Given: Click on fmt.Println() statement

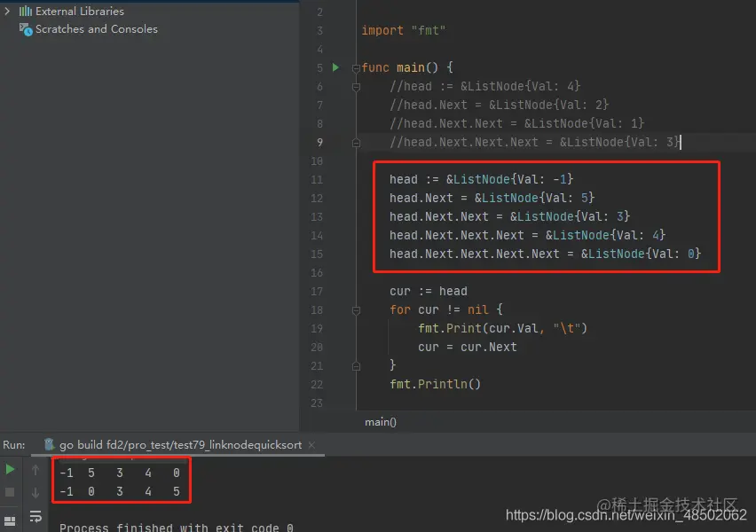Looking at the screenshot, I should point(435,385).
